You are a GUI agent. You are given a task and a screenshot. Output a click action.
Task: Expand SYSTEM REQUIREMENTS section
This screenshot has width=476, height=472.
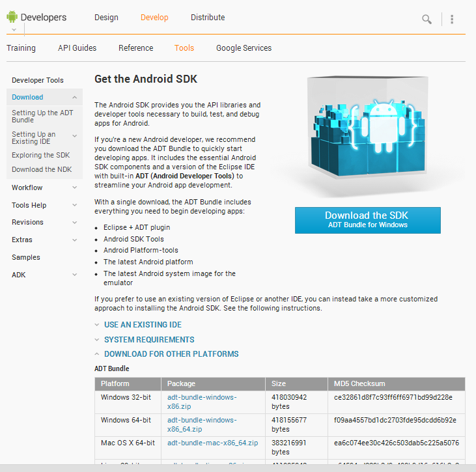(x=149, y=340)
